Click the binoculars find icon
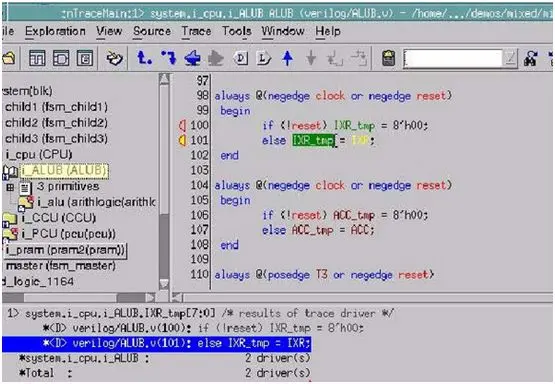This screenshot has width=555, height=384. (531, 59)
